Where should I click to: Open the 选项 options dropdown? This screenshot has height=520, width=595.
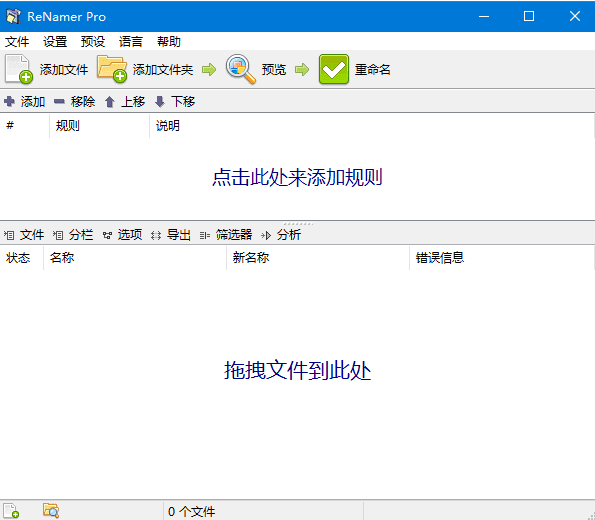coord(123,235)
